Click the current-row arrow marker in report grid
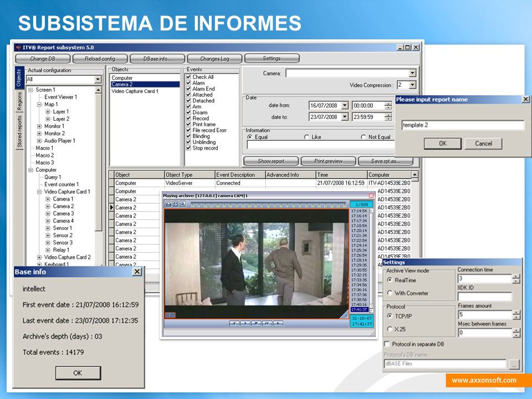 pos(111,207)
